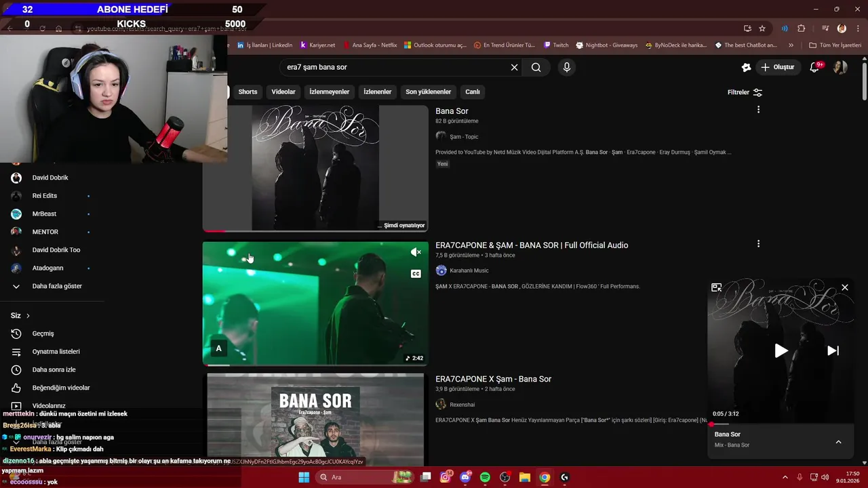Open YouTube notifications bell

pos(815,67)
